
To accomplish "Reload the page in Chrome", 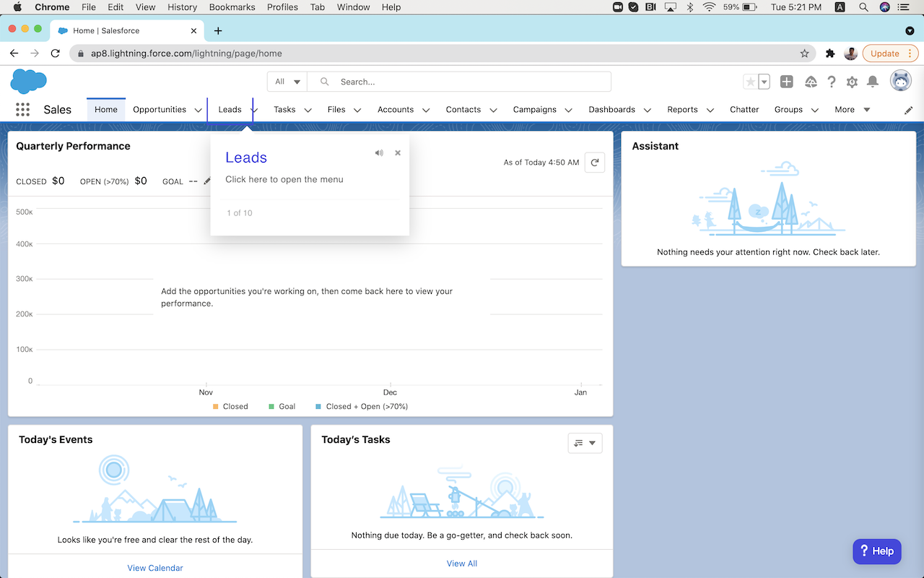I will click(56, 53).
